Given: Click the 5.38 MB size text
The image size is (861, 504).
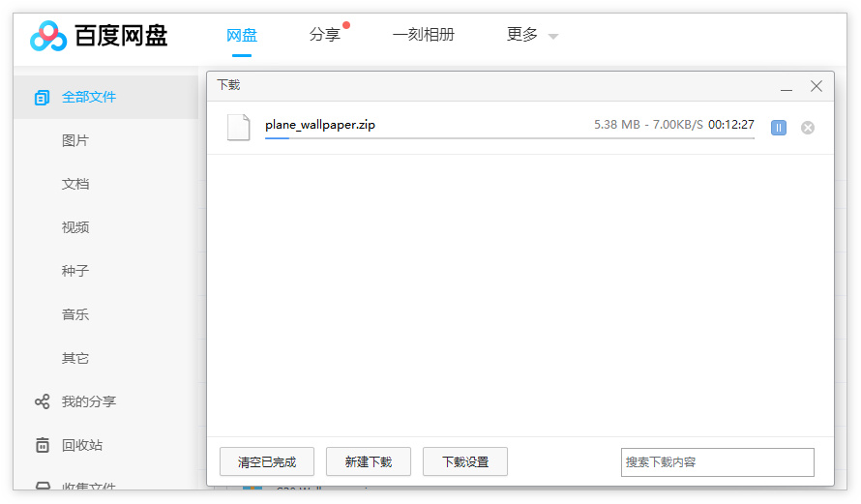Looking at the screenshot, I should pos(617,125).
